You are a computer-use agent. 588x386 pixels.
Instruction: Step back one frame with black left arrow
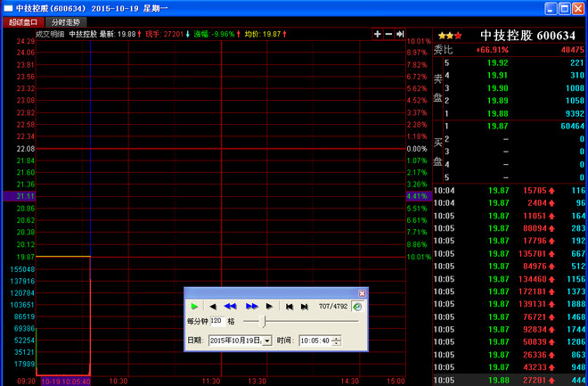(213, 306)
